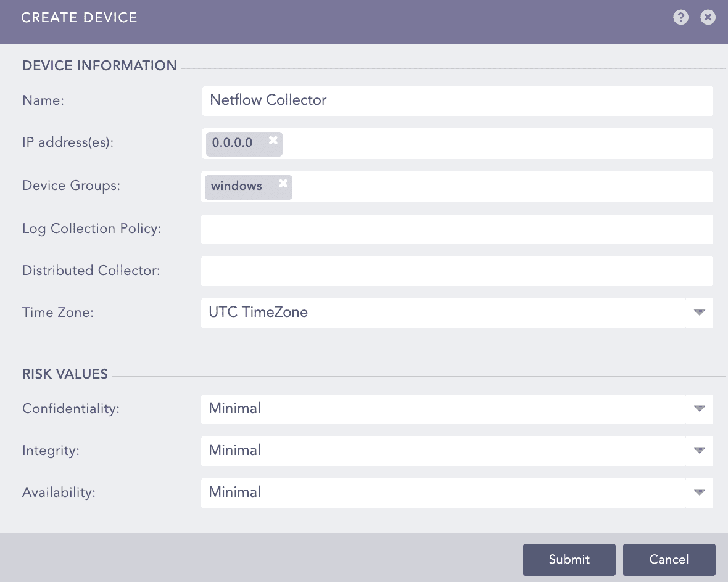Click the Minimal value beside Confidentiality
This screenshot has height=582, width=728.
pos(235,409)
